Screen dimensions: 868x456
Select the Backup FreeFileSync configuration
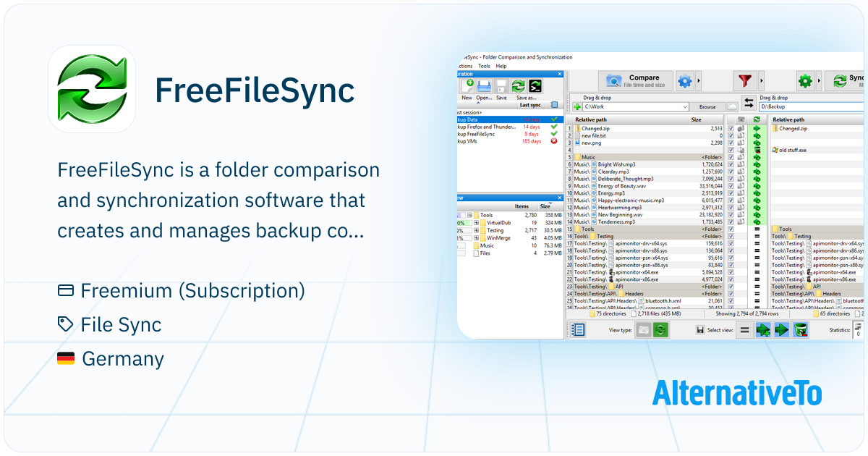[510, 134]
